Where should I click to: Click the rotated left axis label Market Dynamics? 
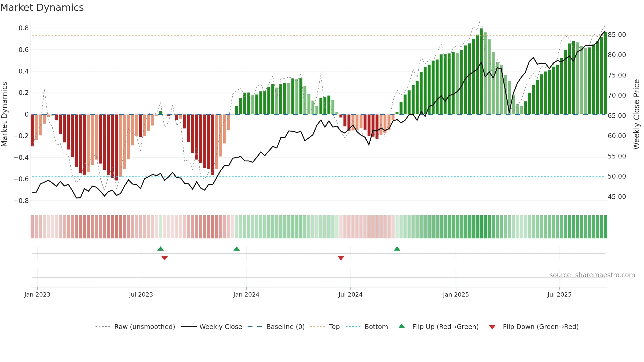[4, 114]
